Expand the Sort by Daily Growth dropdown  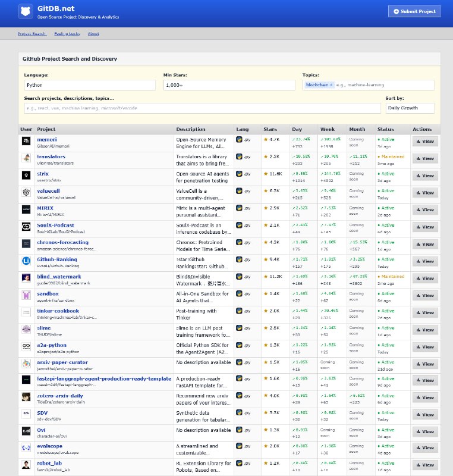click(x=410, y=108)
